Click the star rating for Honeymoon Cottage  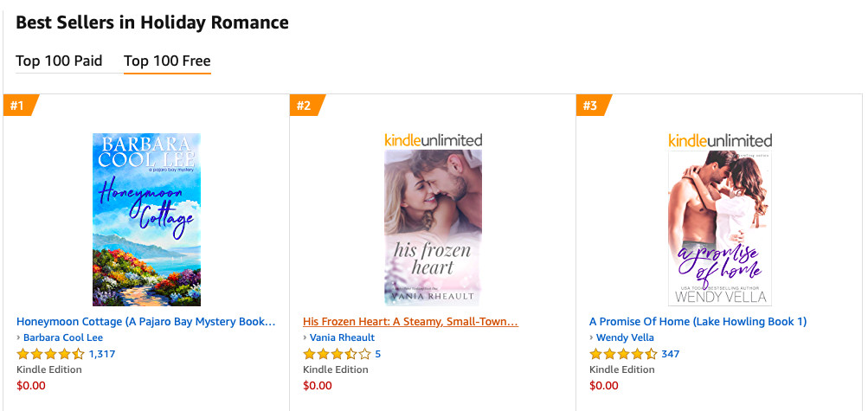click(x=50, y=354)
